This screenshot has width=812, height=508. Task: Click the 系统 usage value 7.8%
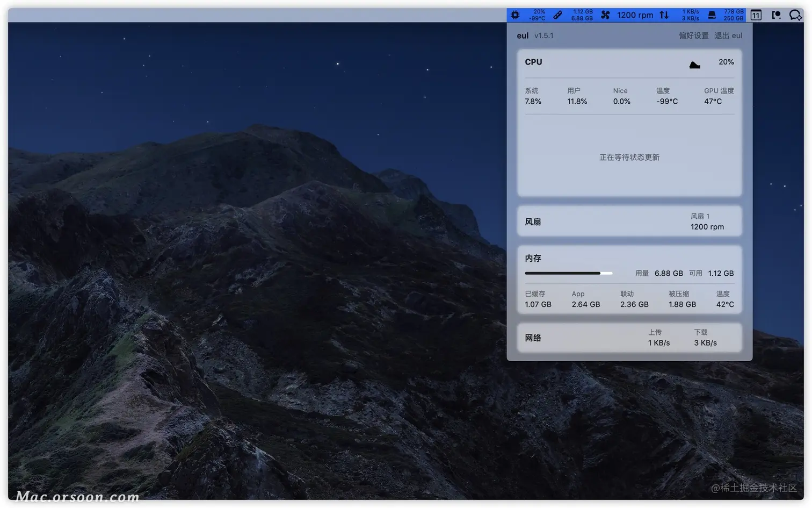pos(533,101)
